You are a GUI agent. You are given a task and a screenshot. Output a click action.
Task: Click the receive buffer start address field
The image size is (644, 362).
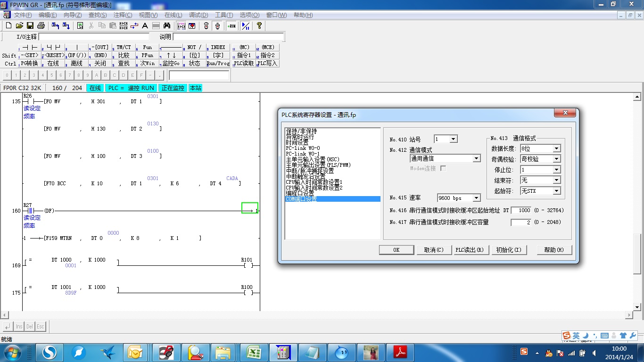[x=520, y=210]
